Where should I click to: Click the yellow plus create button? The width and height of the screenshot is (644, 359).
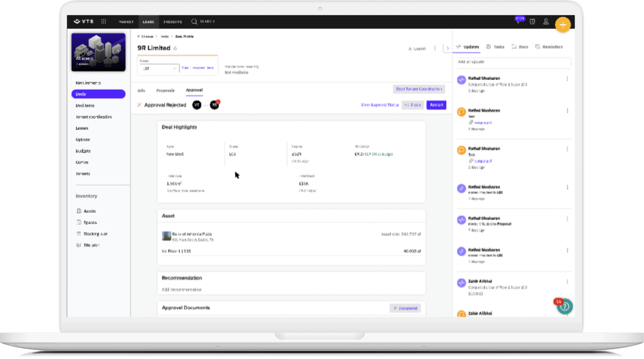point(562,25)
